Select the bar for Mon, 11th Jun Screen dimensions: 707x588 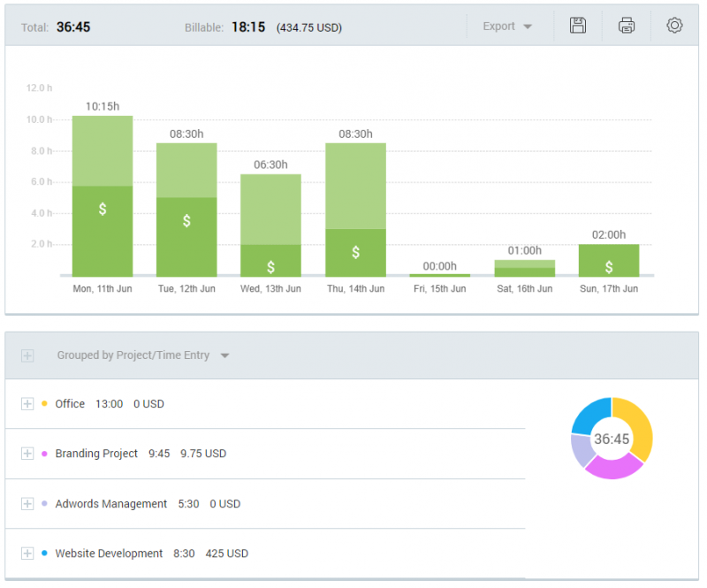[x=102, y=195]
